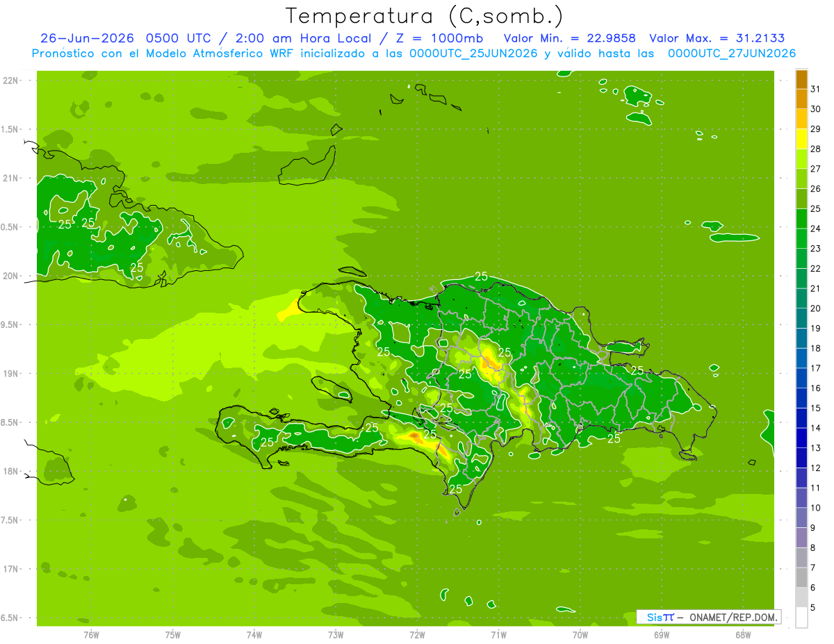Click the "19N" latitude axis label
This screenshot has width=834, height=644.
pos(11,374)
